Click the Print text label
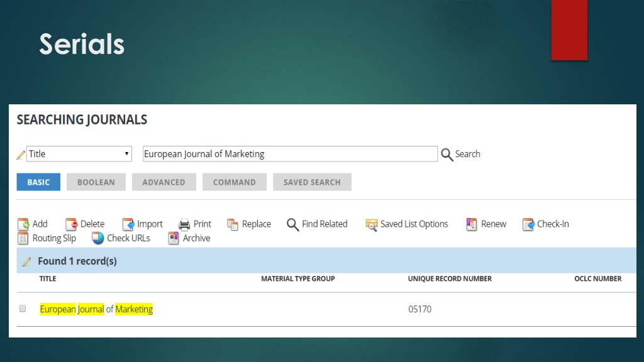This screenshot has height=362, width=644. coord(203,224)
